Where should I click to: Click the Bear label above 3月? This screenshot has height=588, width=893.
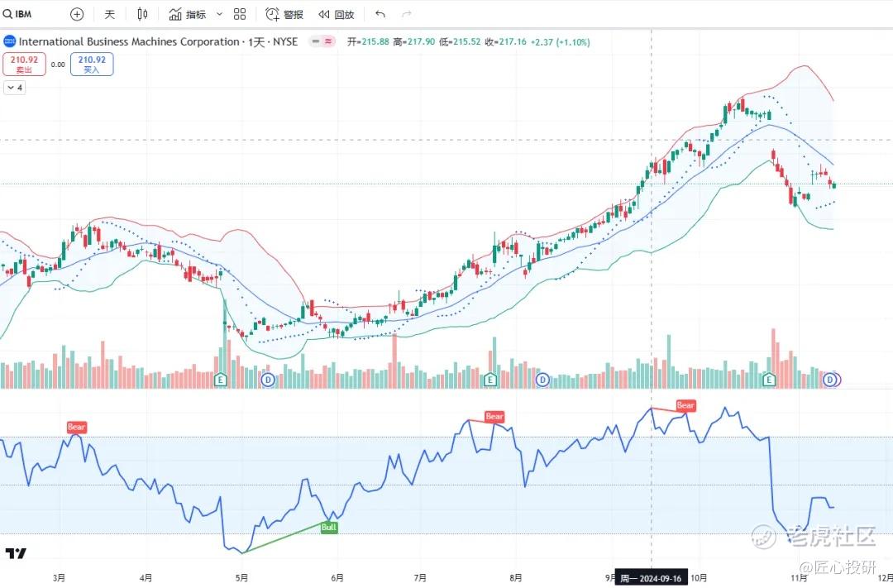point(76,427)
